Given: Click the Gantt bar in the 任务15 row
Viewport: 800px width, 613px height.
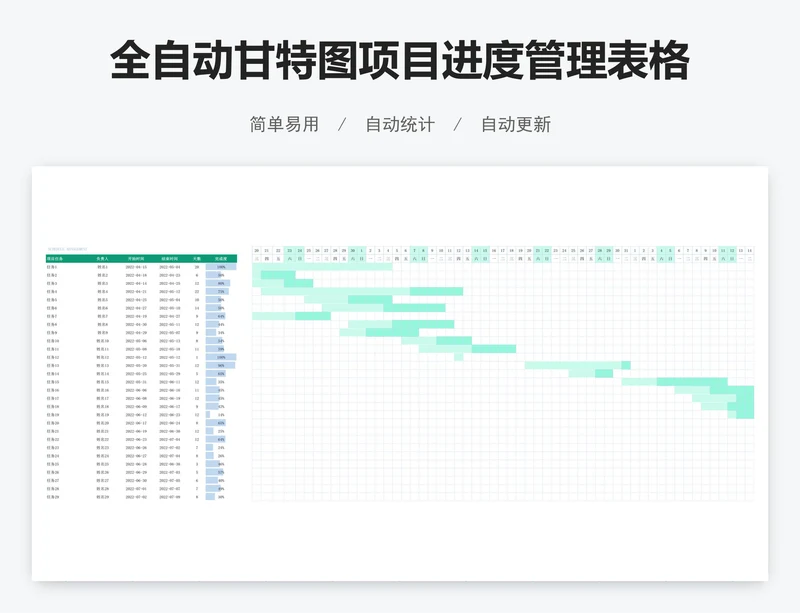Looking at the screenshot, I should pyautogui.click(x=674, y=382).
